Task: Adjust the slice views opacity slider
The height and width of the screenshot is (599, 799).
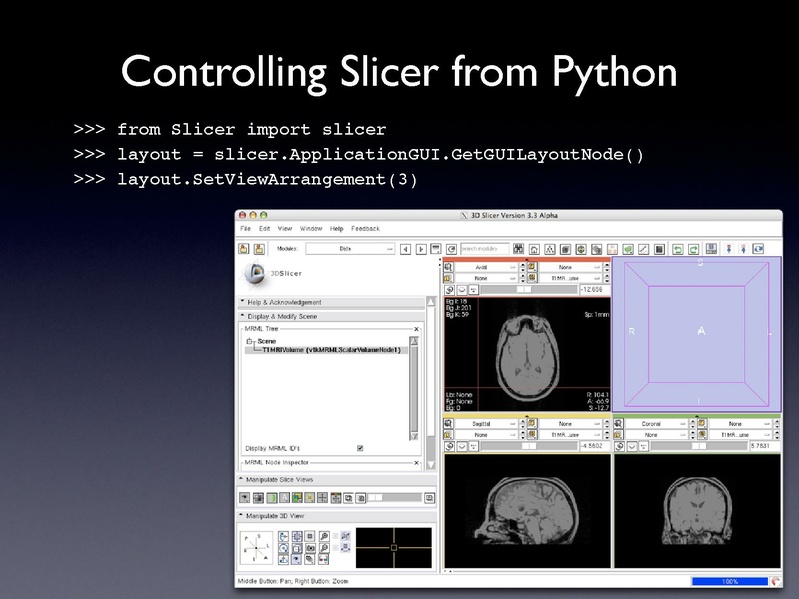Action: 394,498
